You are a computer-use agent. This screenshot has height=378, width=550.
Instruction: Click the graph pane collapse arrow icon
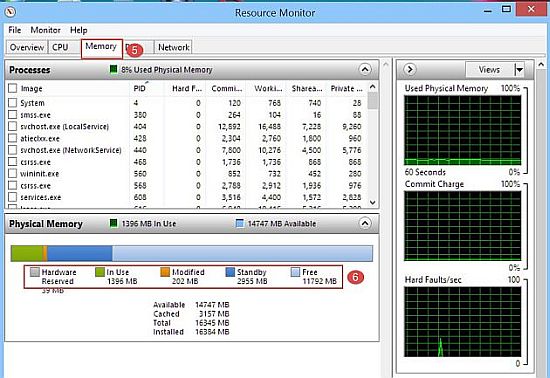click(x=409, y=69)
